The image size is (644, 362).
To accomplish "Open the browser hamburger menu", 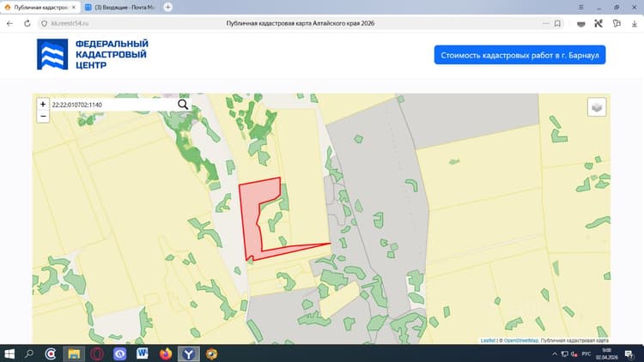I will point(580,8).
